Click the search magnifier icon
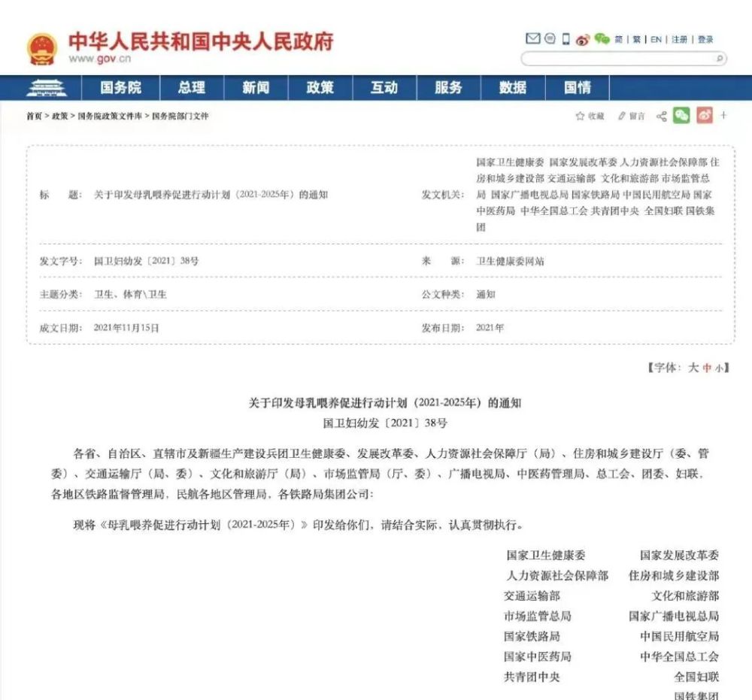The width and height of the screenshot is (752, 700). (720, 59)
